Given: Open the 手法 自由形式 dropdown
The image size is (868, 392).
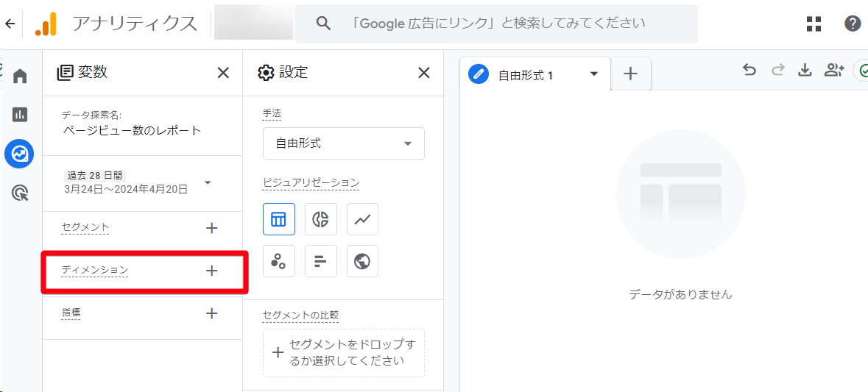Looking at the screenshot, I should pos(344,143).
